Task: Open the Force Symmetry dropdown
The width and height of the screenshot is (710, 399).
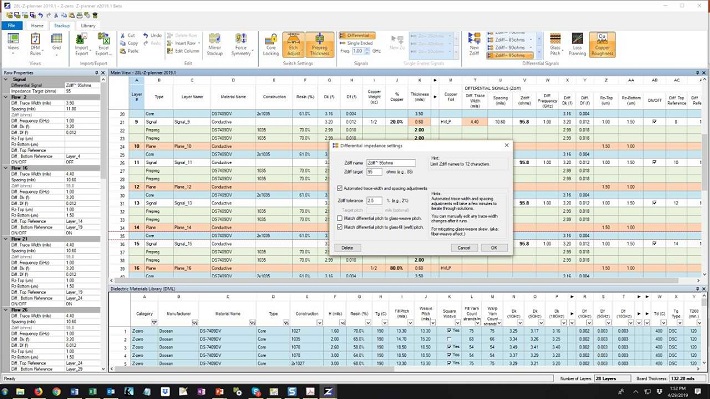Action: point(253,50)
